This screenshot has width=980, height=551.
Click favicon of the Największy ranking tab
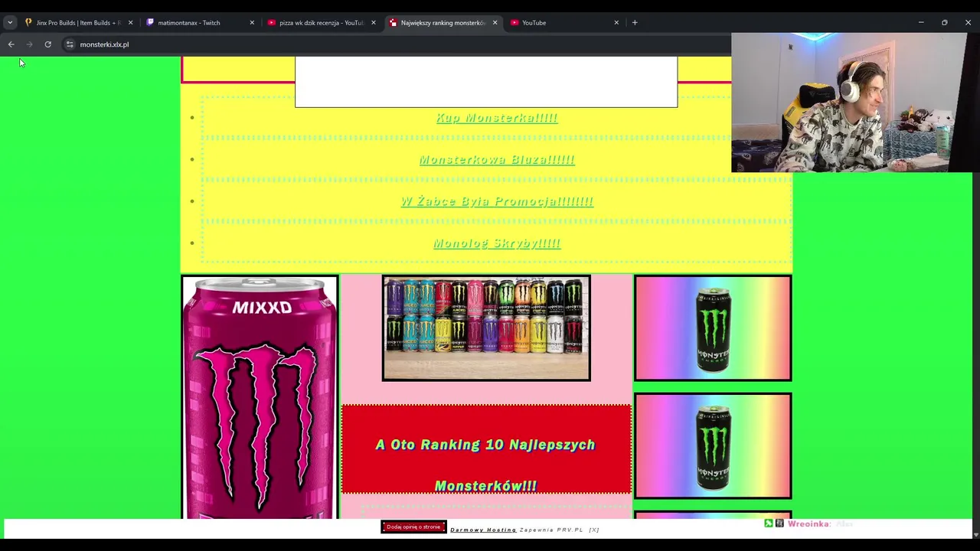394,23
